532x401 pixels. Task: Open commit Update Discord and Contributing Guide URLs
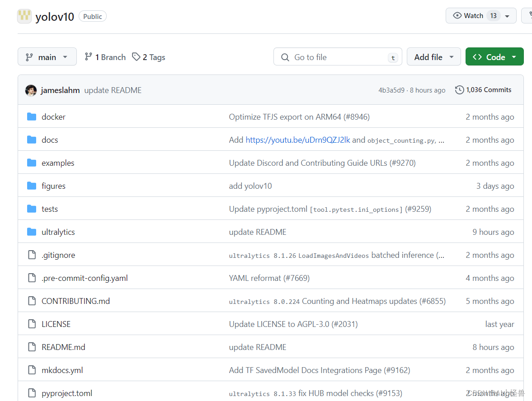(x=322, y=163)
